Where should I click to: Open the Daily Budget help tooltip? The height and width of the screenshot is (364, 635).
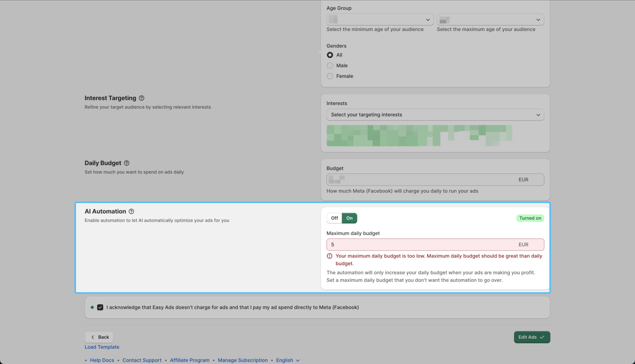tap(127, 163)
